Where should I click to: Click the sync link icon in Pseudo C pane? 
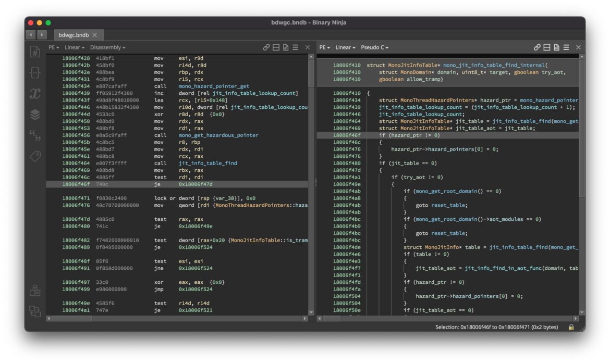537,47
